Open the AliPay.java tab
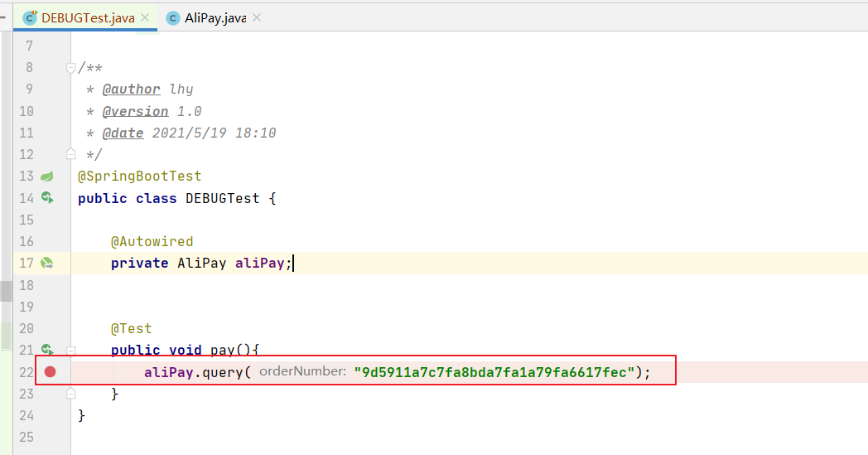This screenshot has width=868, height=455. coord(215,17)
